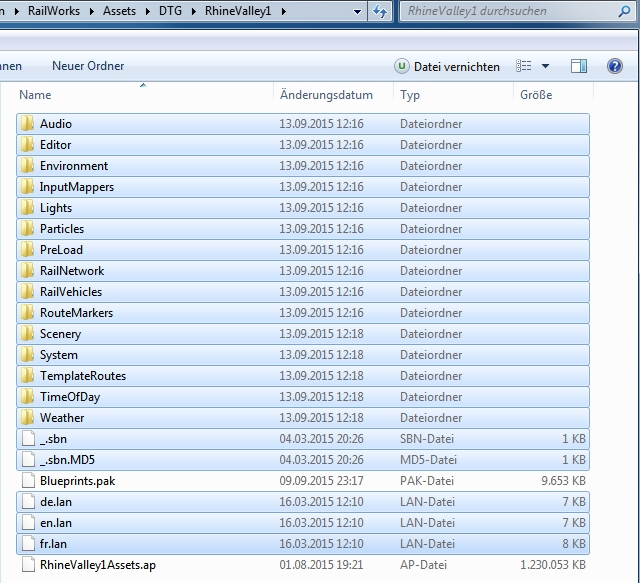The width and height of the screenshot is (640, 583).
Task: Click the RailNetwork folder icon
Action: click(27, 270)
